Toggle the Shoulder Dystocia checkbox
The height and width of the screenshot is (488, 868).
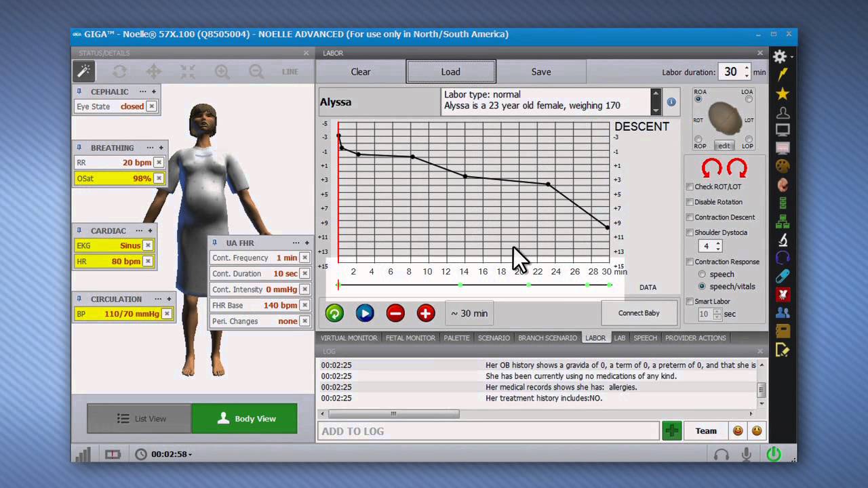pos(690,232)
